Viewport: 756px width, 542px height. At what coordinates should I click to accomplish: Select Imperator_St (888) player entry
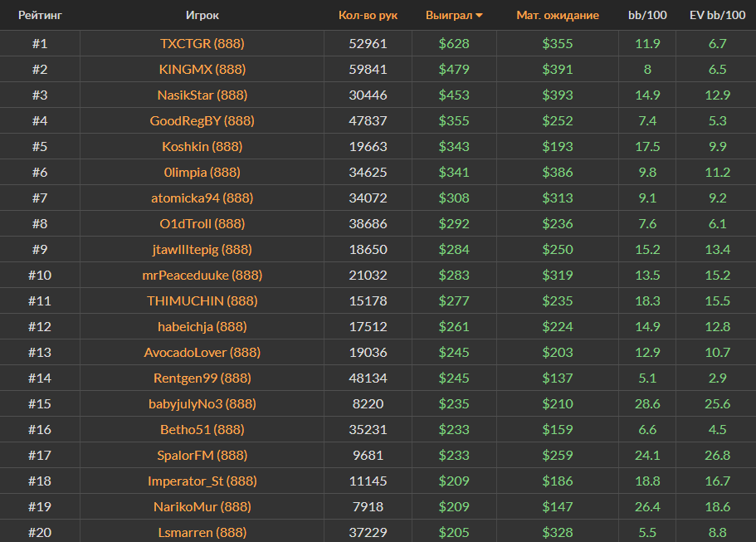click(x=202, y=481)
